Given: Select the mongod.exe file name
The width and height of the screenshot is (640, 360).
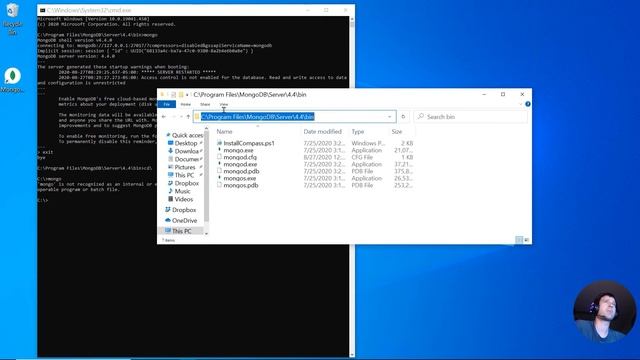Looking at the screenshot, I should (240, 164).
